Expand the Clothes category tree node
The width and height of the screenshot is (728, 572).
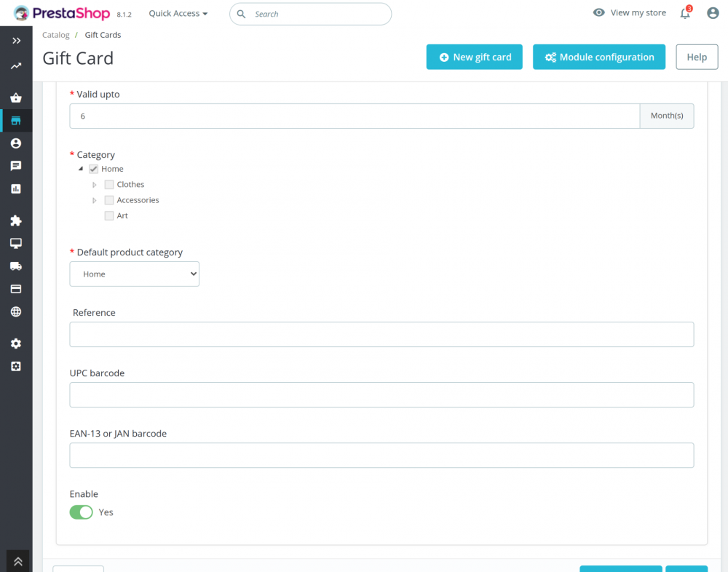pos(94,185)
